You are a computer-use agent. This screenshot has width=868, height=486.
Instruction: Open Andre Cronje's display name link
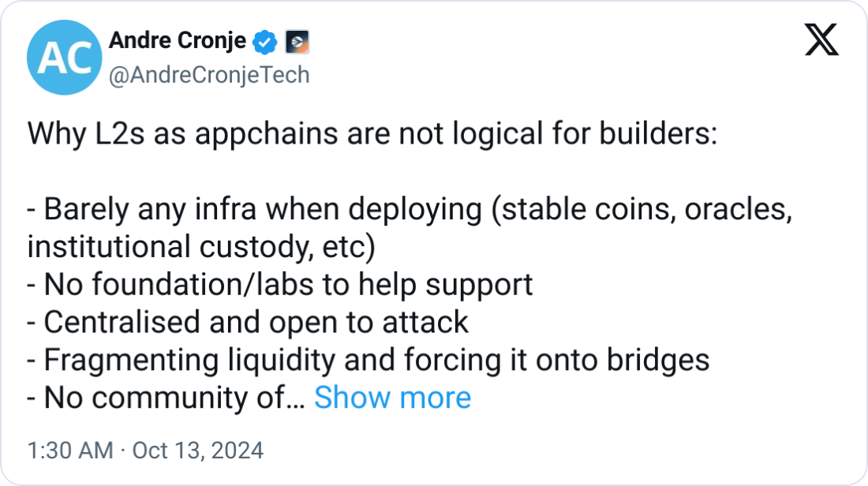(x=178, y=40)
